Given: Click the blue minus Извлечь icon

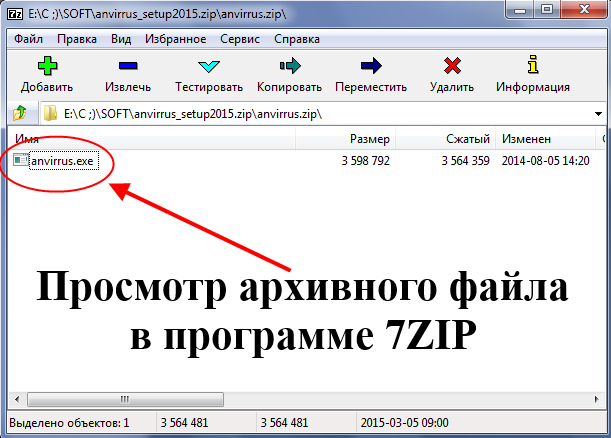Looking at the screenshot, I should pos(128,65).
